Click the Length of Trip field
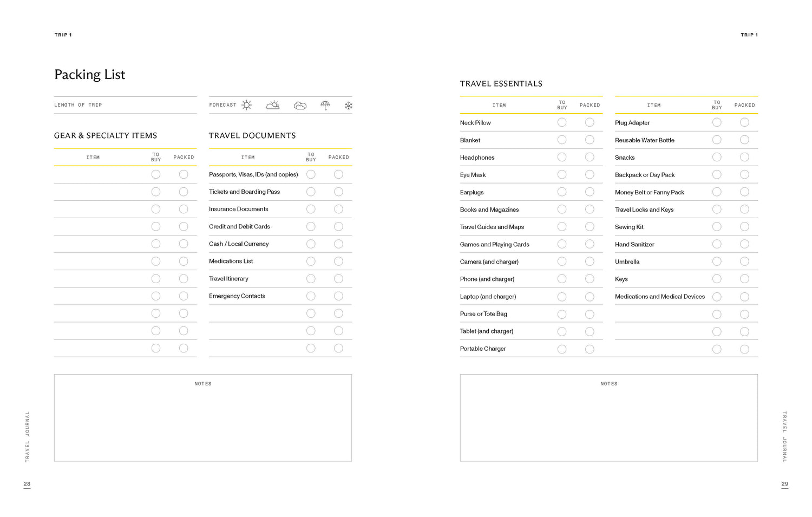Image resolution: width=812 pixels, height=517 pixels. point(146,105)
